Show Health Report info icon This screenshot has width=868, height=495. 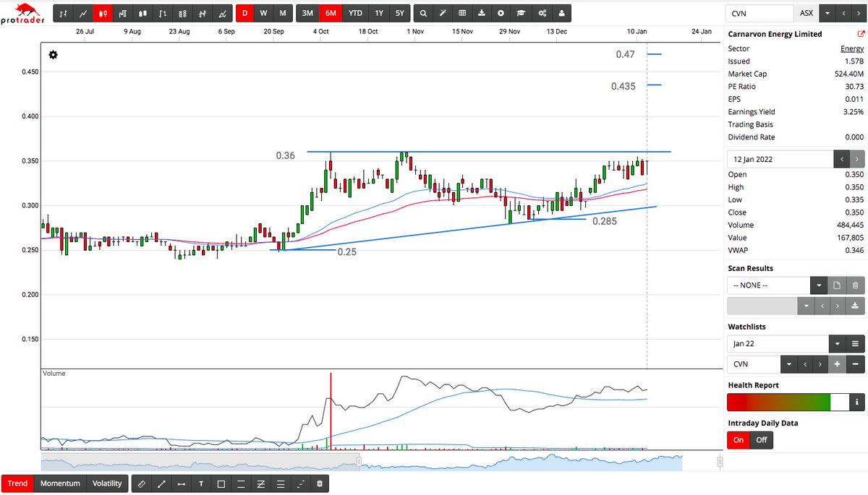tap(856, 403)
